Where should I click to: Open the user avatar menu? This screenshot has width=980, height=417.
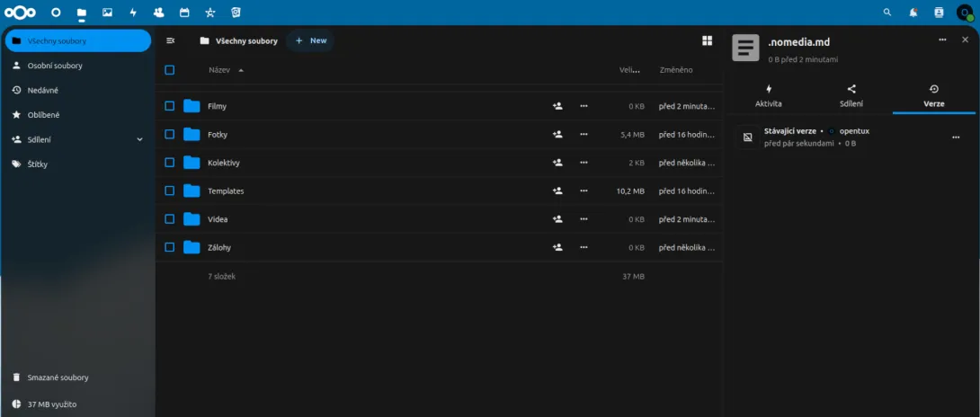click(x=965, y=13)
